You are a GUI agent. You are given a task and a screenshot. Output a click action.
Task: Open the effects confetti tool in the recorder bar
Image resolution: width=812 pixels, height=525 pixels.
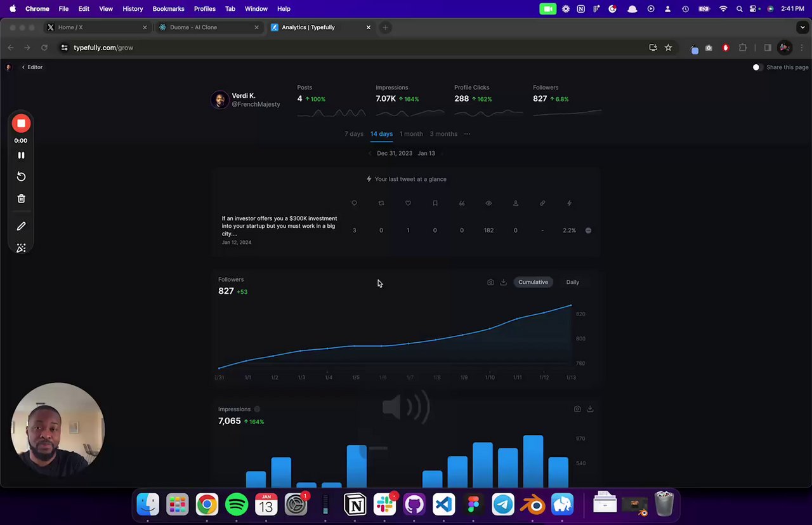point(21,248)
